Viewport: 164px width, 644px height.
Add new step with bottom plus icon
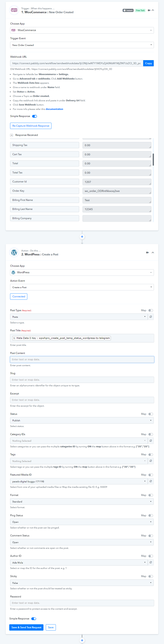82,640
